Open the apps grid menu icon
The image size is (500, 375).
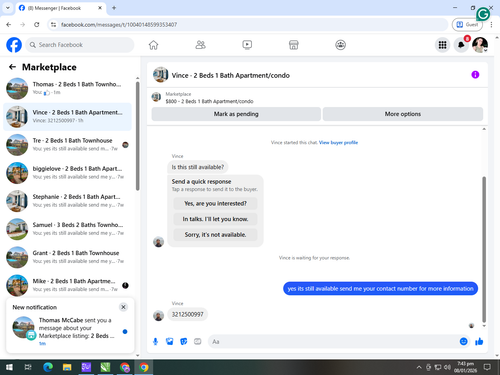click(x=442, y=45)
